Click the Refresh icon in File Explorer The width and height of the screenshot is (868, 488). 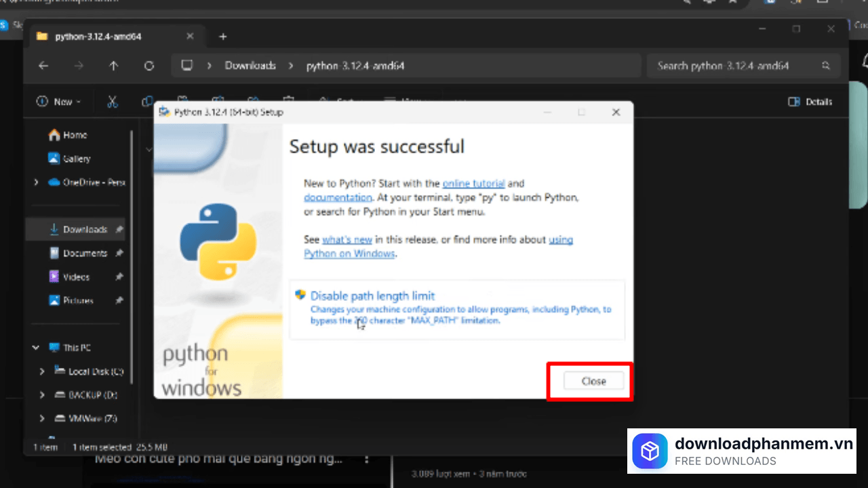coord(149,66)
